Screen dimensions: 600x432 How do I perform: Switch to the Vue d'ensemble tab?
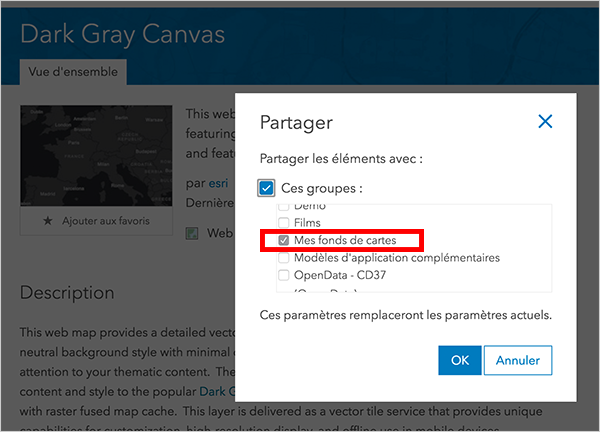(72, 72)
